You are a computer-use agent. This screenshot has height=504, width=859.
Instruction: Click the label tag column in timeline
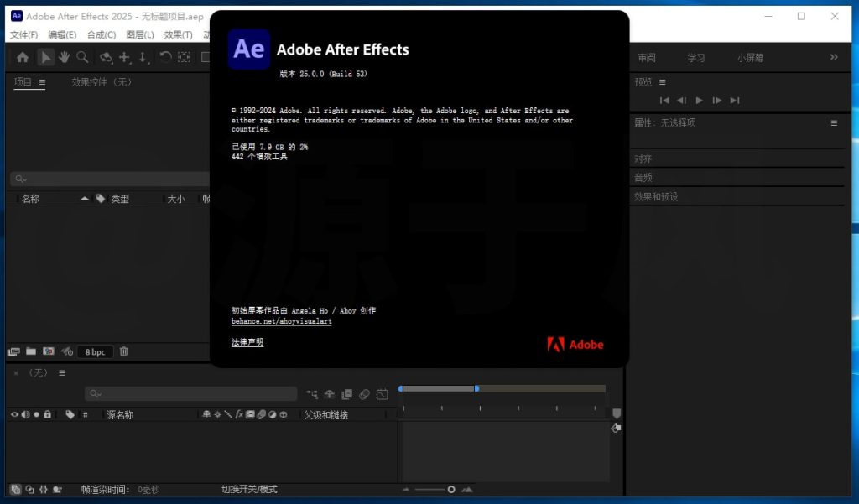point(70,415)
